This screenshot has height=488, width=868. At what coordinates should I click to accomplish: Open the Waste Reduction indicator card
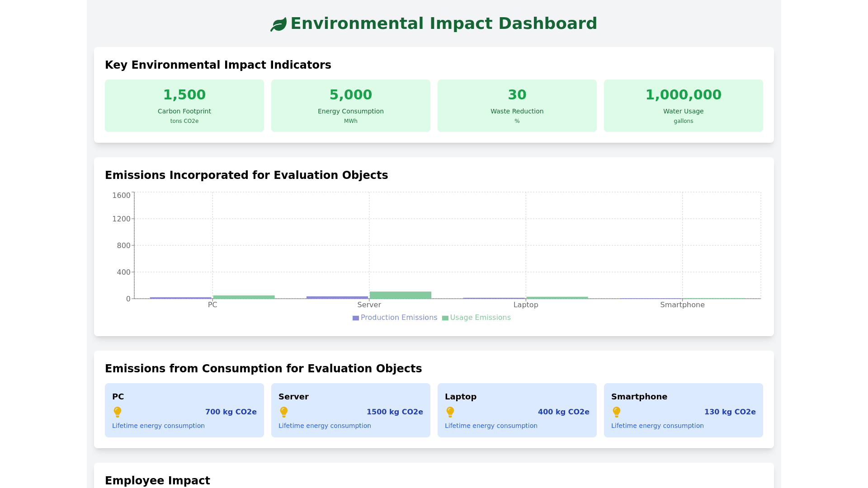coord(517,106)
